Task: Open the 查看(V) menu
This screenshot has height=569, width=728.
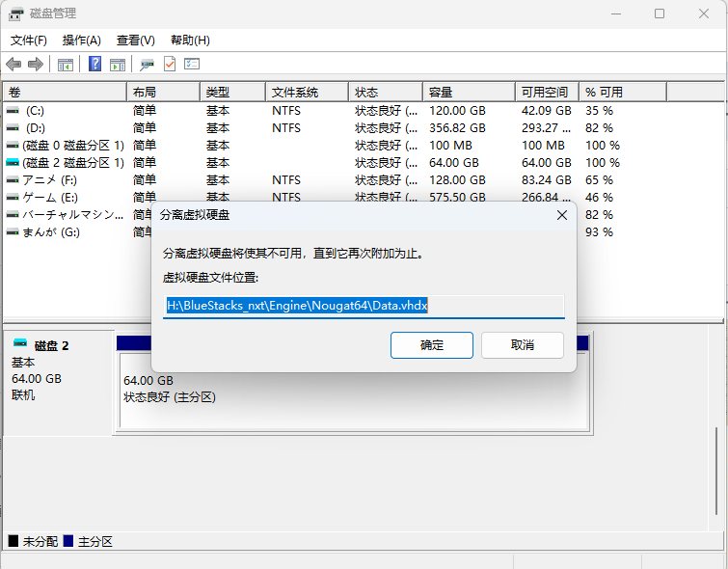Action: [136, 41]
